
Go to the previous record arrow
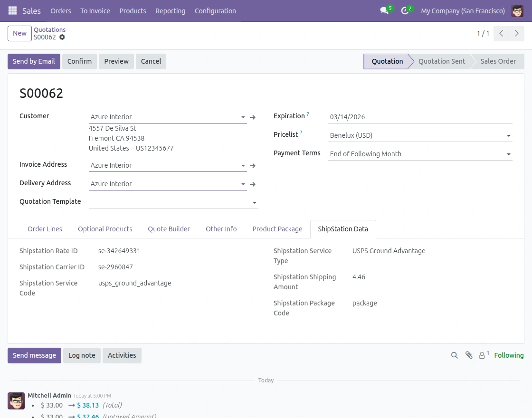click(501, 33)
